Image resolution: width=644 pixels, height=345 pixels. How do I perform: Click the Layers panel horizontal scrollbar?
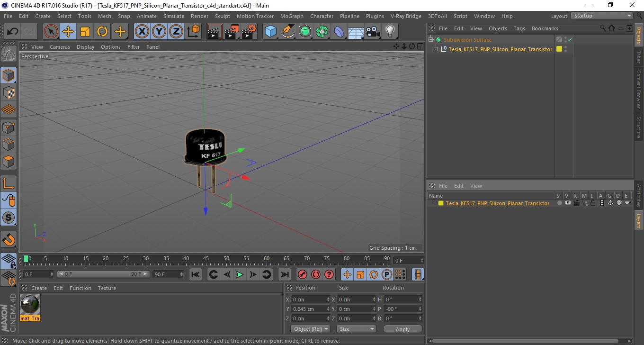click(529, 340)
